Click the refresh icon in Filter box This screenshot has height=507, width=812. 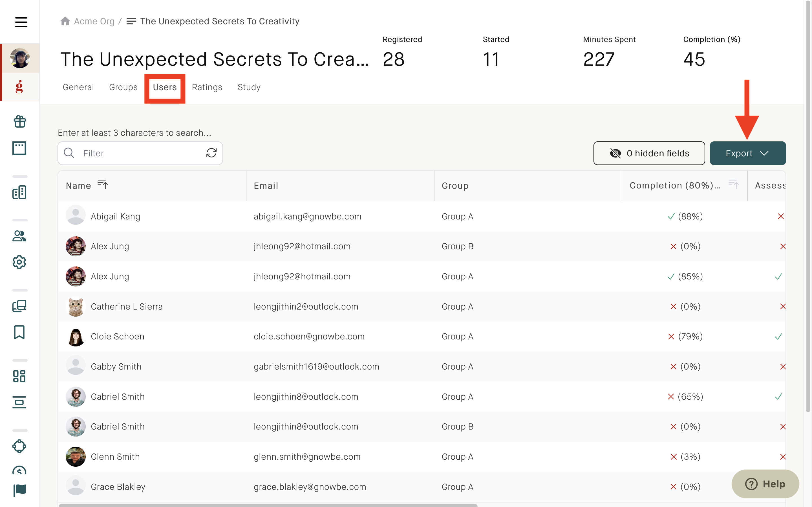click(211, 153)
